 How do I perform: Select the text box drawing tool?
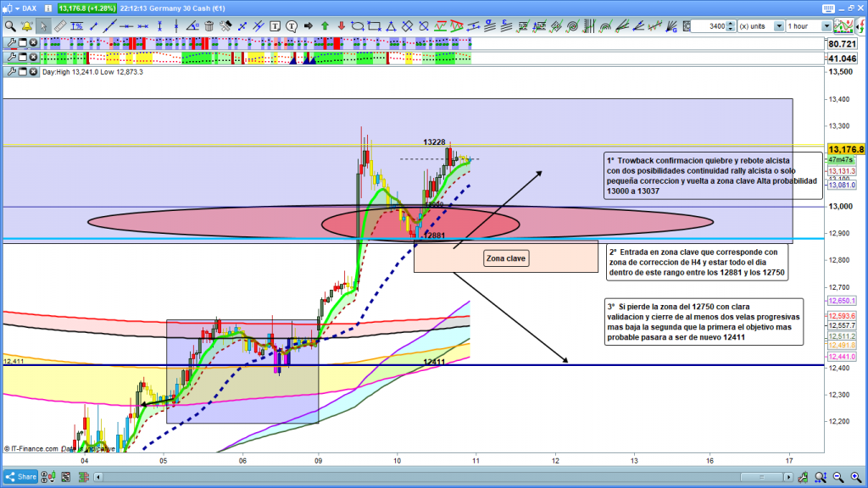click(270, 25)
